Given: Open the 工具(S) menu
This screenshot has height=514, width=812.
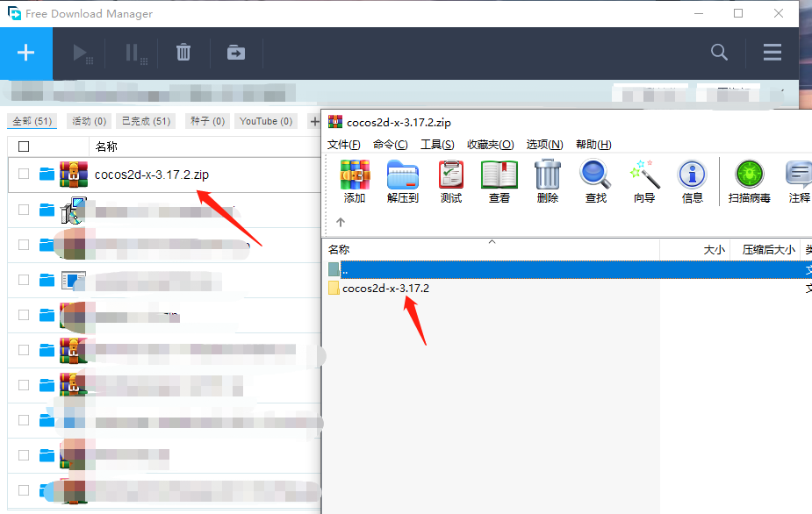Looking at the screenshot, I should pos(437,145).
